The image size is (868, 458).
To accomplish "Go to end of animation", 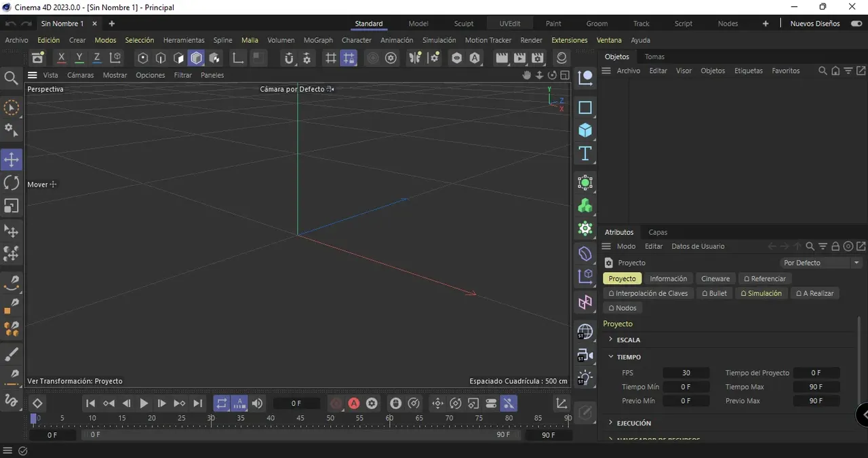I will tap(197, 404).
